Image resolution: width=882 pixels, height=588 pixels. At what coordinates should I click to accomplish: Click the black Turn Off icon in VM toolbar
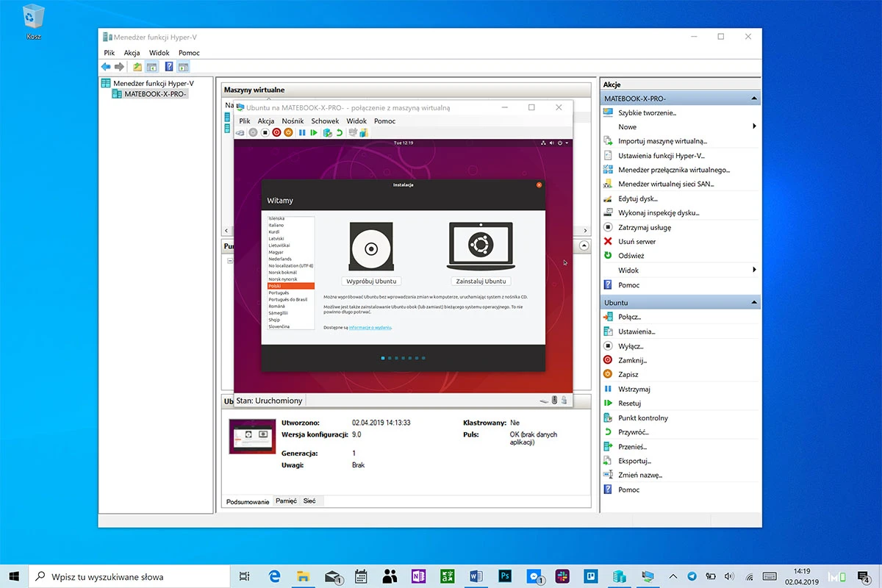(265, 132)
